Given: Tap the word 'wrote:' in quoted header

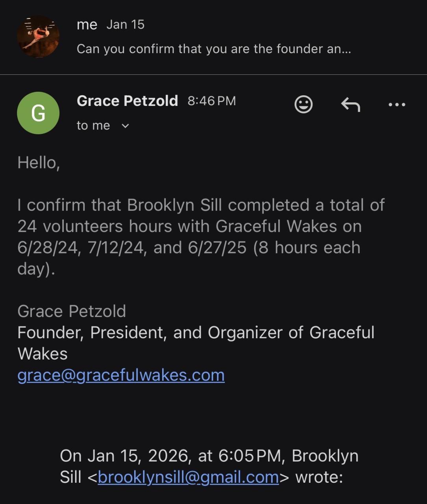Looking at the screenshot, I should 319,477.
